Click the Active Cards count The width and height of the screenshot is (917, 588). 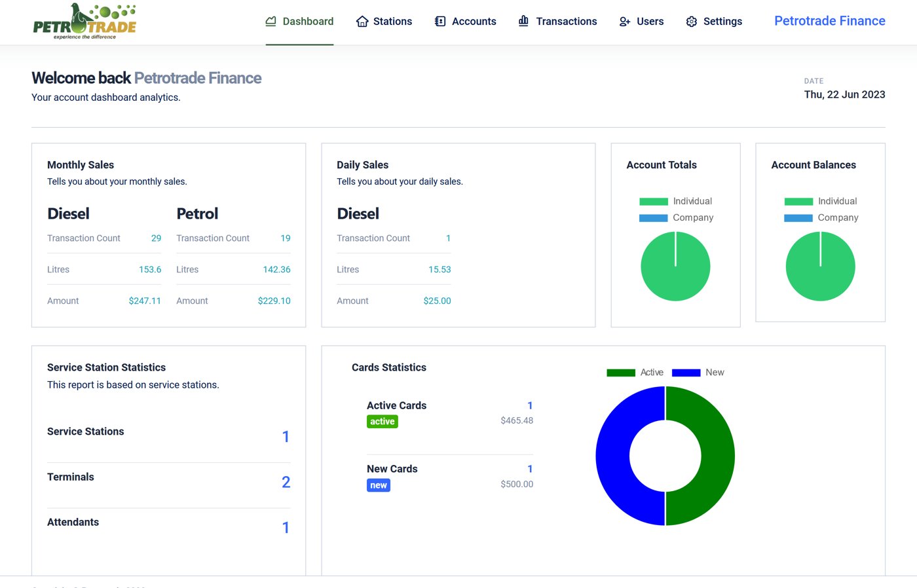(x=530, y=405)
